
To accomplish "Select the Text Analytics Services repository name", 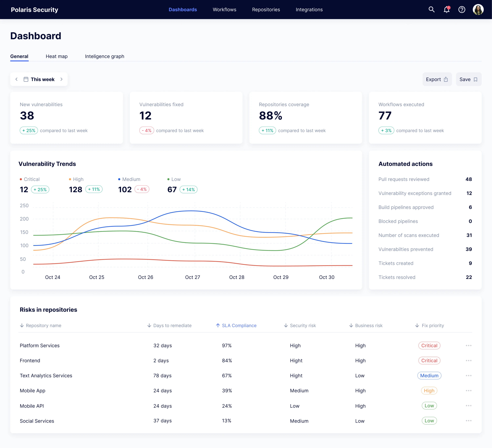I will [x=46, y=376].
